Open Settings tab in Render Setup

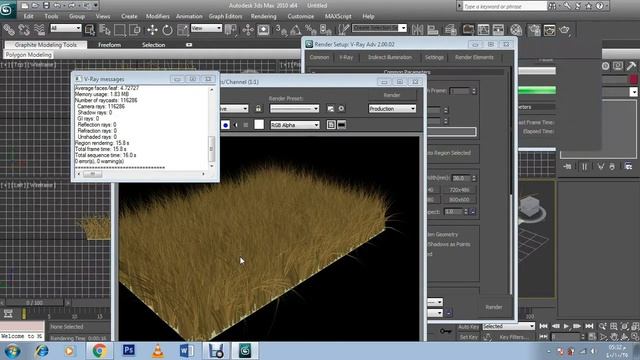click(x=434, y=57)
